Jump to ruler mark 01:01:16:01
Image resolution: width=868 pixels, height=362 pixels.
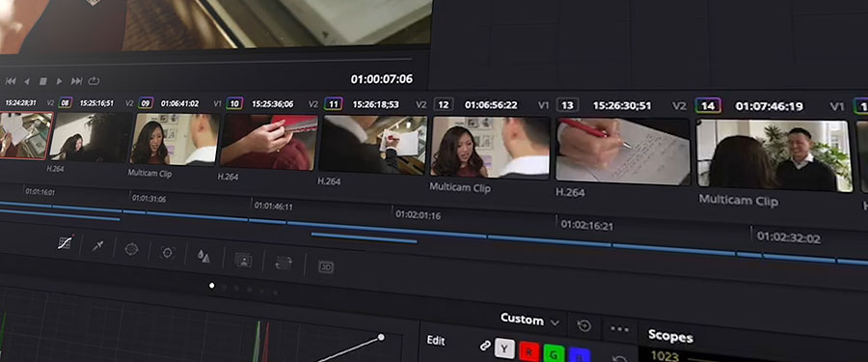coord(40,192)
